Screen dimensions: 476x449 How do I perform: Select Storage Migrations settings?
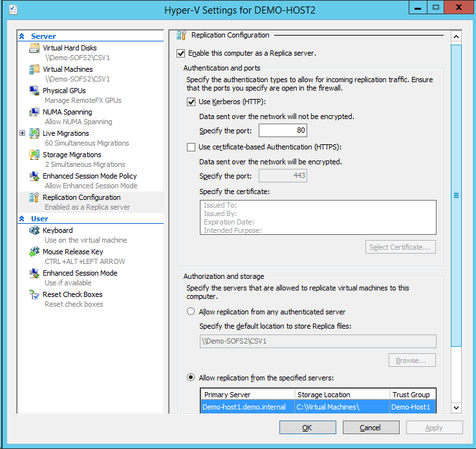pyautogui.click(x=72, y=155)
